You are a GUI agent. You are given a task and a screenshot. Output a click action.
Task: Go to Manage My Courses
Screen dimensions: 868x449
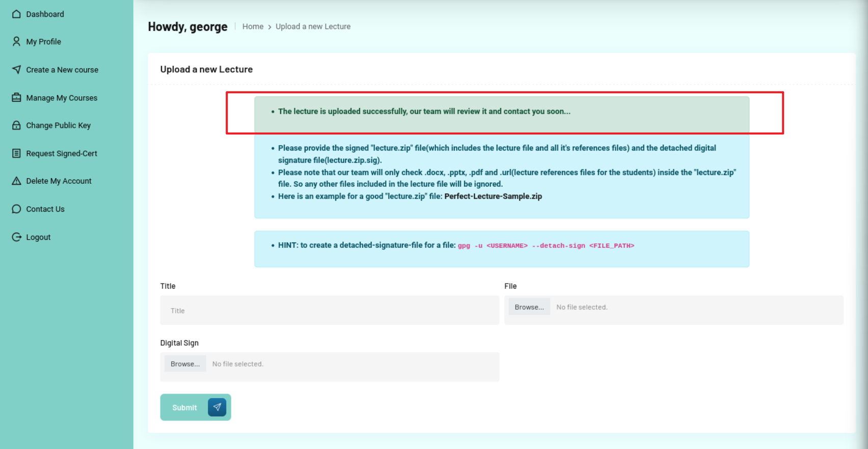62,98
